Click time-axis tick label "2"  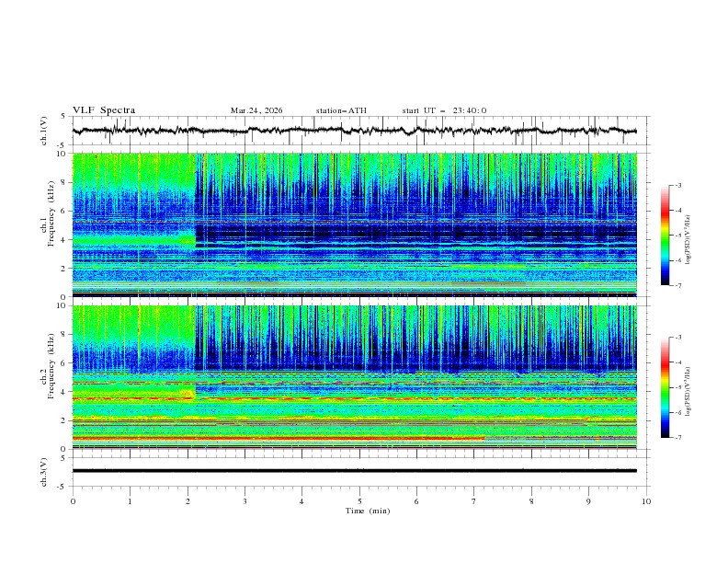[188, 501]
